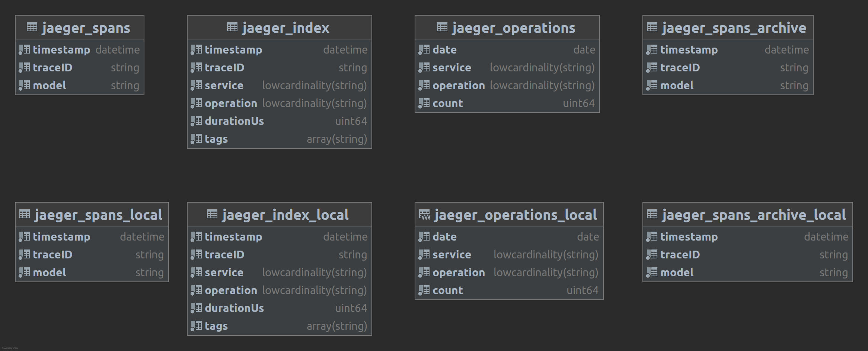Click datetime type in jaeger_spans_archive
This screenshot has width=868, height=351.
pyautogui.click(x=787, y=50)
